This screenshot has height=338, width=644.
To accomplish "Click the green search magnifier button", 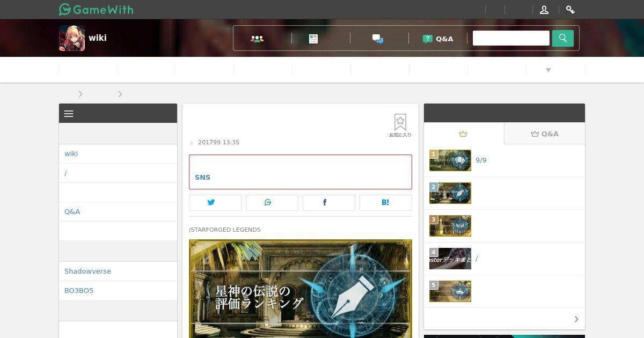I will point(563,38).
